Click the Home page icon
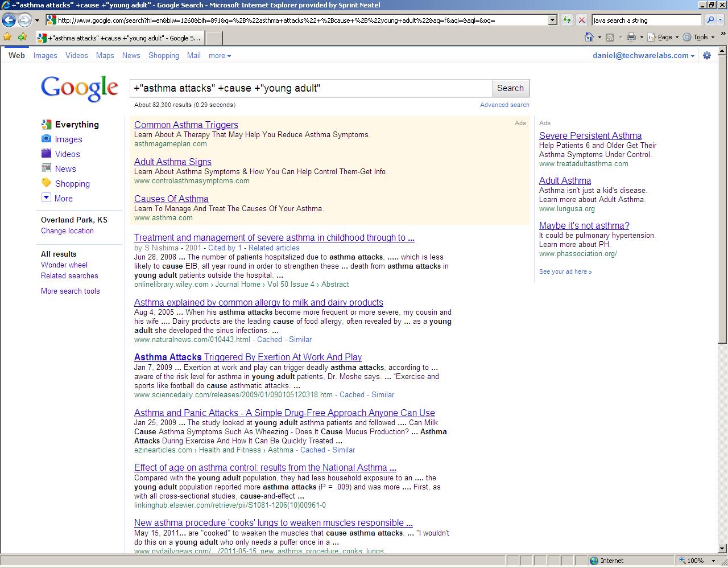728x568 pixels. pos(589,37)
